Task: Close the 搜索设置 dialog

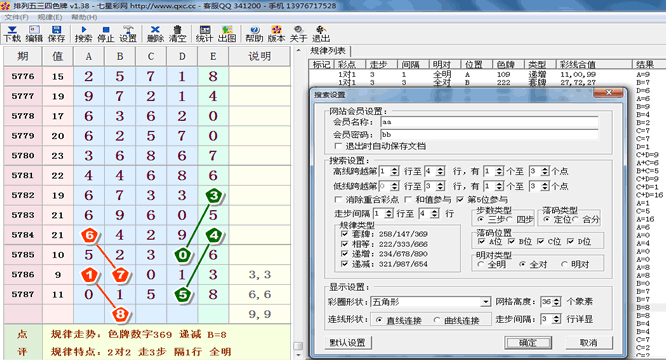Action: coord(609,93)
